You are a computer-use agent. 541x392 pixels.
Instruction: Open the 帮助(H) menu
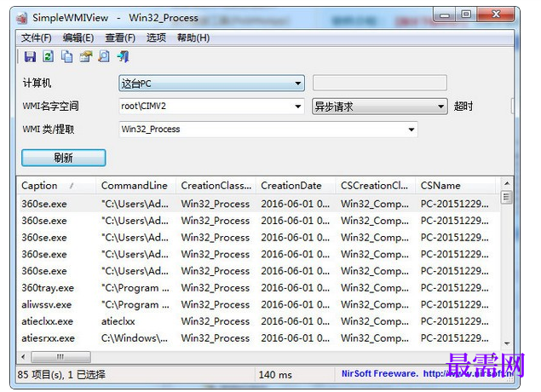coord(193,37)
